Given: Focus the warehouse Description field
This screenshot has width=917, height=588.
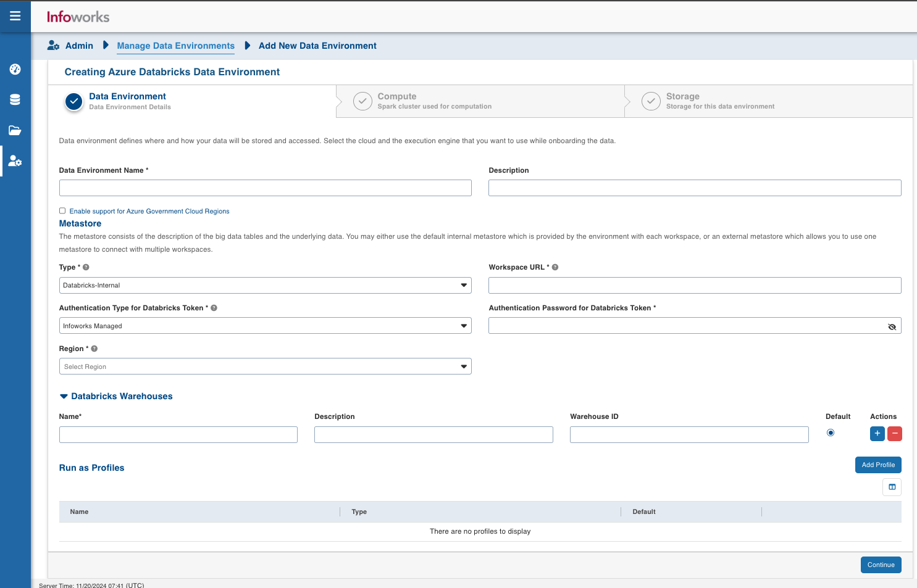Looking at the screenshot, I should (x=433, y=434).
